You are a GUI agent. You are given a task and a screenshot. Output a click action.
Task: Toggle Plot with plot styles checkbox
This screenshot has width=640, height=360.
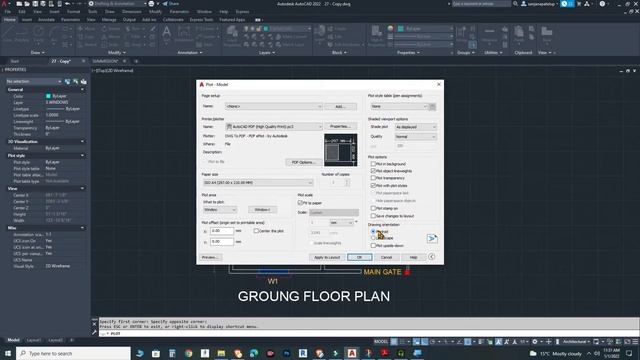pyautogui.click(x=373, y=185)
